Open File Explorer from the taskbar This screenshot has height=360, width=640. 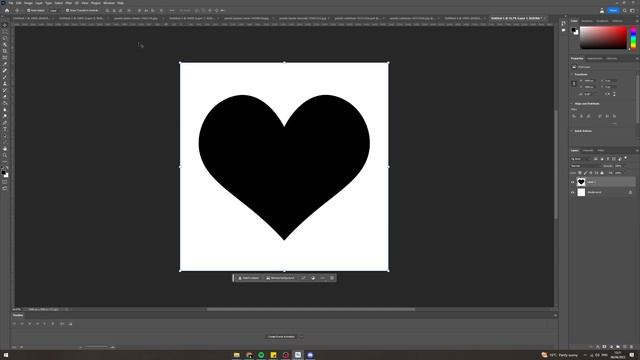(x=237, y=355)
